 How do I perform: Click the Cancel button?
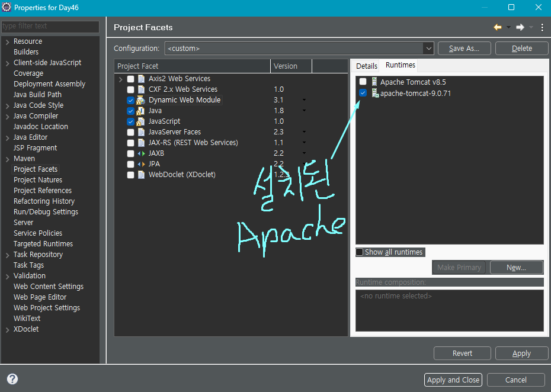click(x=516, y=380)
